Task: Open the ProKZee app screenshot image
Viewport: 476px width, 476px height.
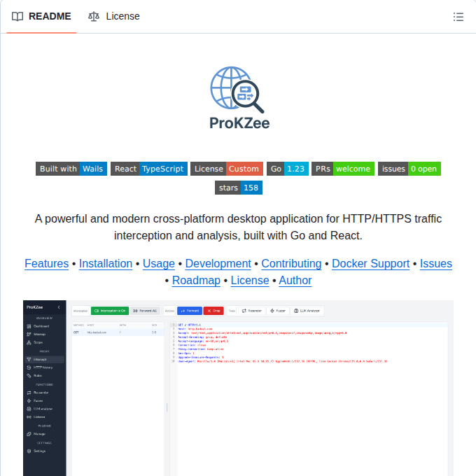Action: tap(238, 388)
